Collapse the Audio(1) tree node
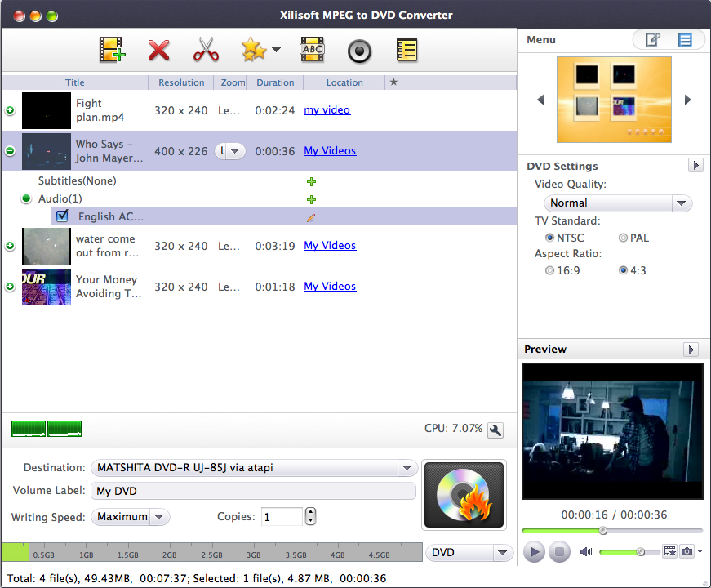Image resolution: width=711 pixels, height=588 pixels. pyautogui.click(x=25, y=198)
